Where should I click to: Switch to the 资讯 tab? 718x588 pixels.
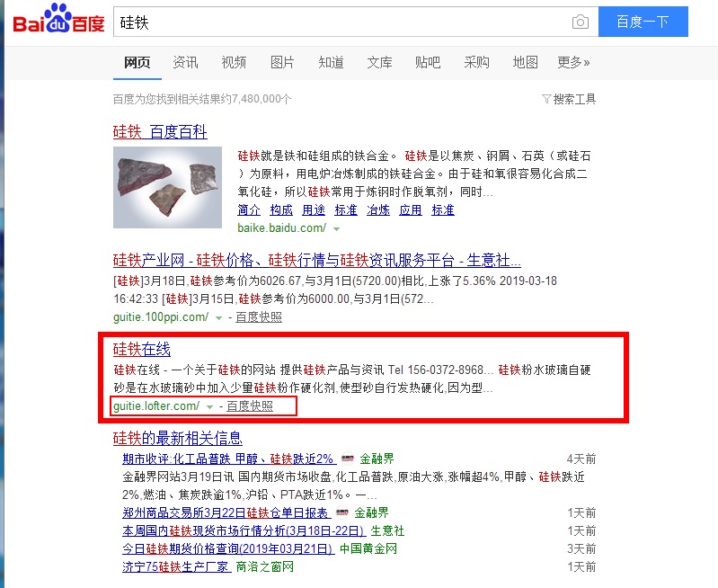point(185,62)
